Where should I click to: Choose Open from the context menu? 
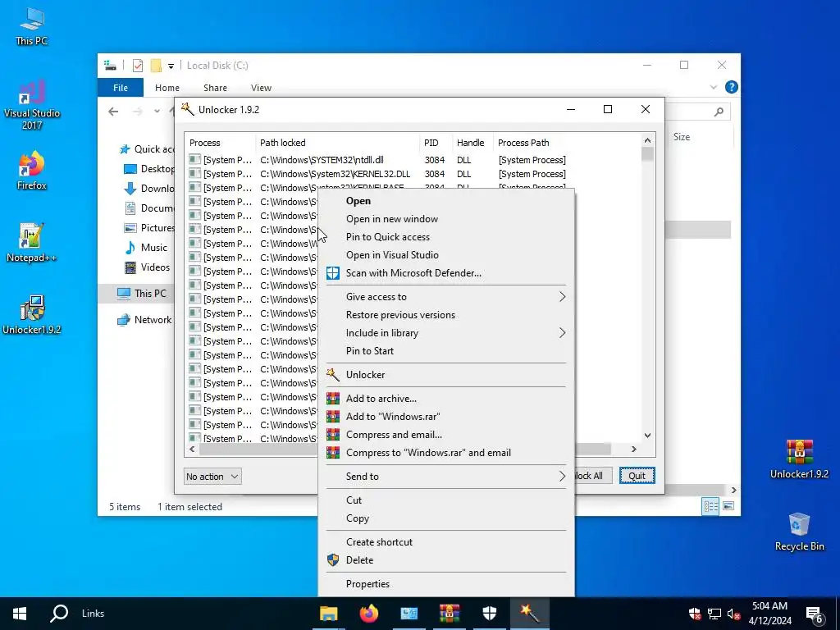446,201
